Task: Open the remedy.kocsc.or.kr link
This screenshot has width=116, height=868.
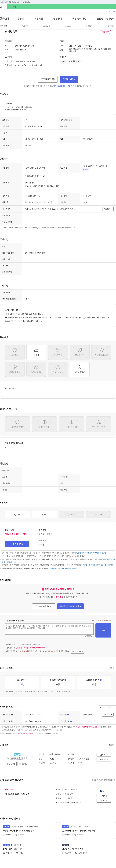Action: click(31, 648)
